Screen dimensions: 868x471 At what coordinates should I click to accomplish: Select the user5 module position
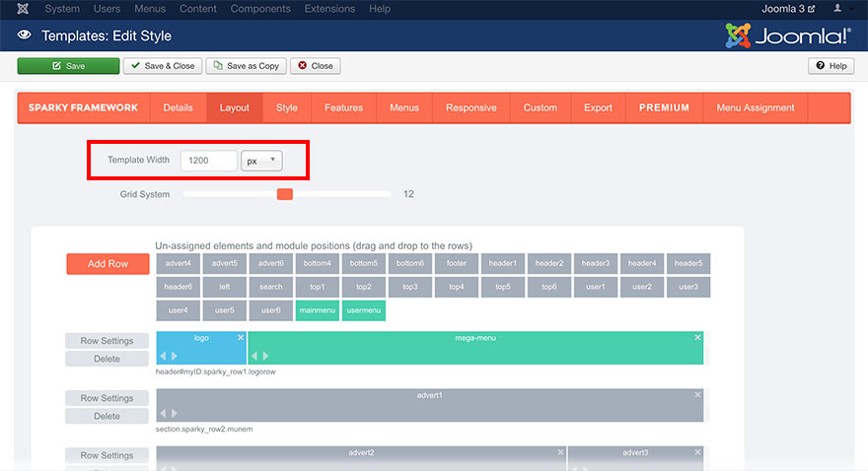[224, 310]
